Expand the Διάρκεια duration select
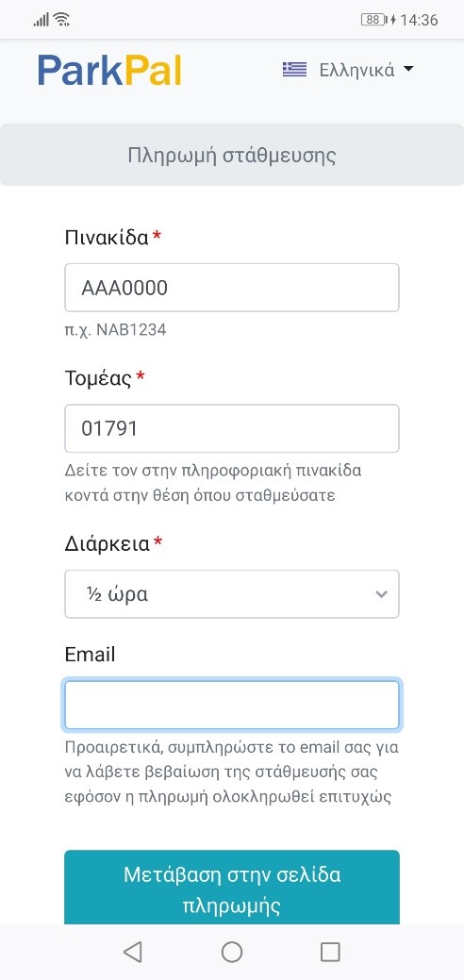The width and height of the screenshot is (464, 980). (x=232, y=593)
